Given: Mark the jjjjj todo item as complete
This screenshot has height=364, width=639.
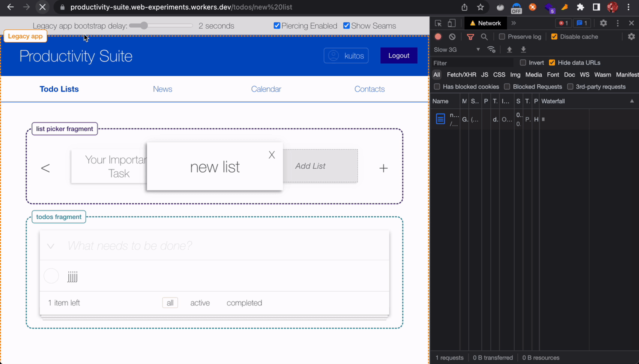Looking at the screenshot, I should [x=51, y=276].
